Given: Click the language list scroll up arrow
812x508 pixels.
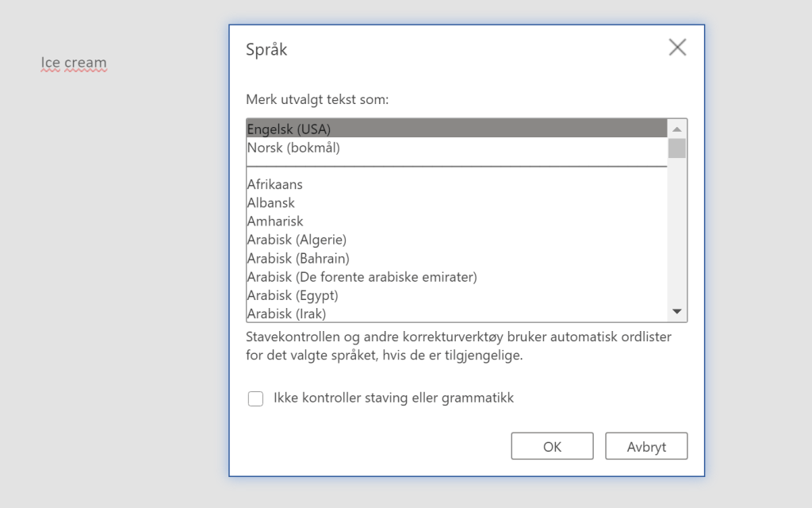Looking at the screenshot, I should 676,129.
